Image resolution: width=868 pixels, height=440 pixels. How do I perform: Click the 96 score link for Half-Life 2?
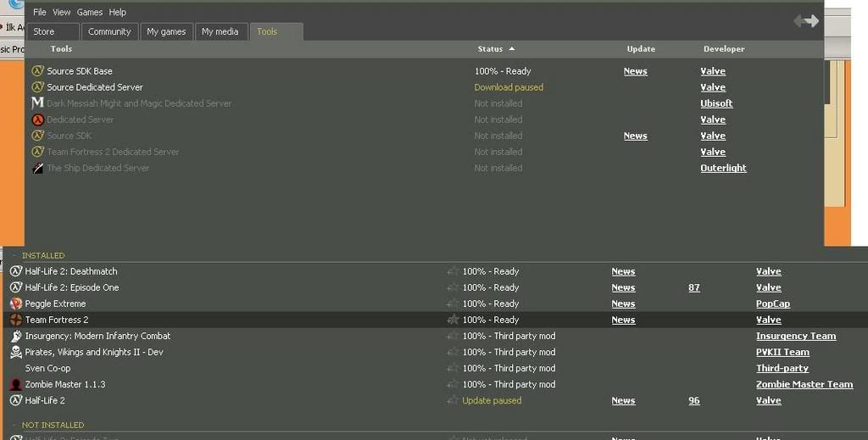point(693,400)
